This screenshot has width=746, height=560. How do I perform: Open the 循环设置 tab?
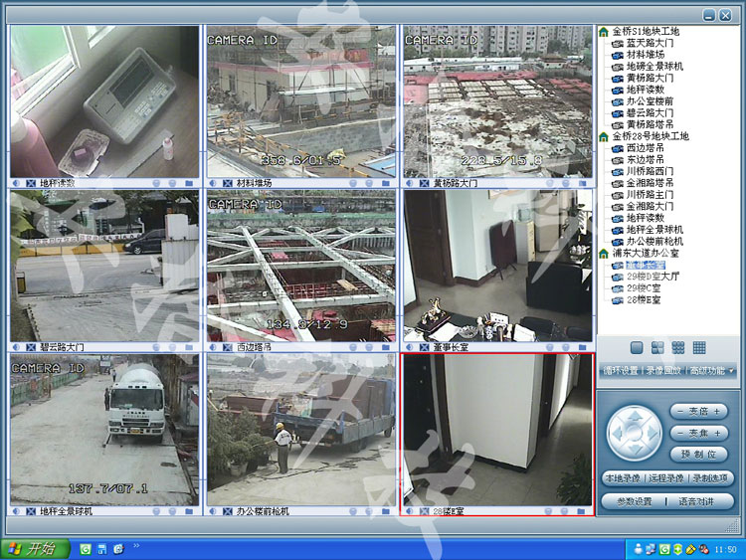(x=620, y=371)
